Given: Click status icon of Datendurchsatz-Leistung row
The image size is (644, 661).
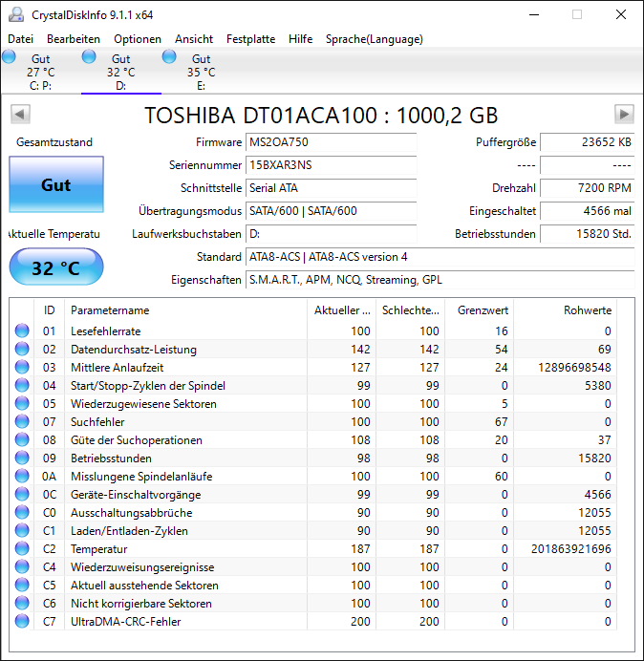Looking at the screenshot, I should coord(22,349).
